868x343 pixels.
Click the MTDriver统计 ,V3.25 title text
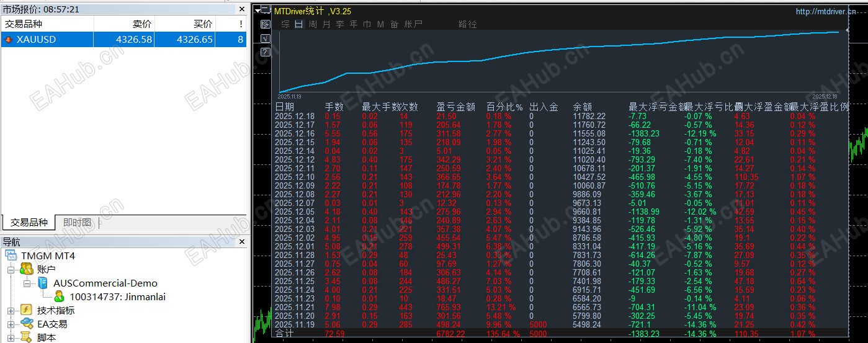(x=313, y=11)
